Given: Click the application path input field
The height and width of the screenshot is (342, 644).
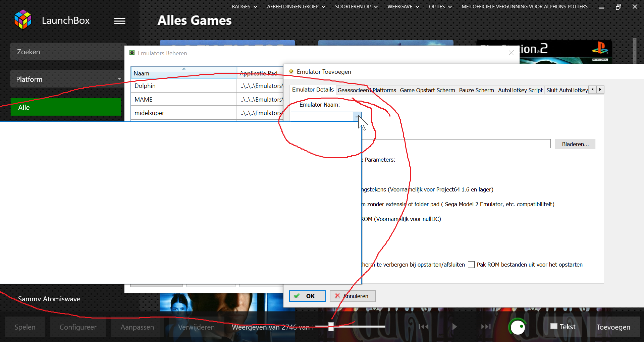Looking at the screenshot, I should (456, 144).
